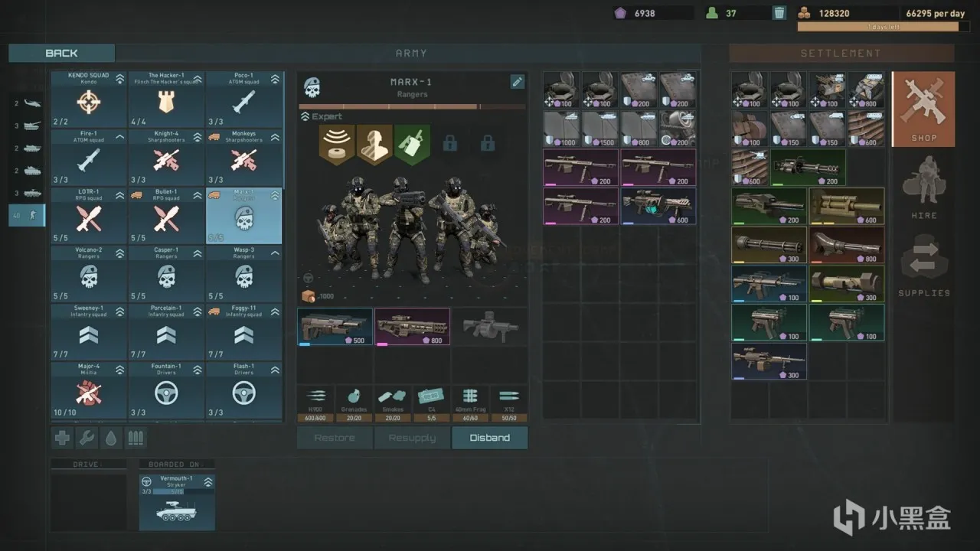
Task: Filter by infantry category showing 40
Action: click(28, 216)
